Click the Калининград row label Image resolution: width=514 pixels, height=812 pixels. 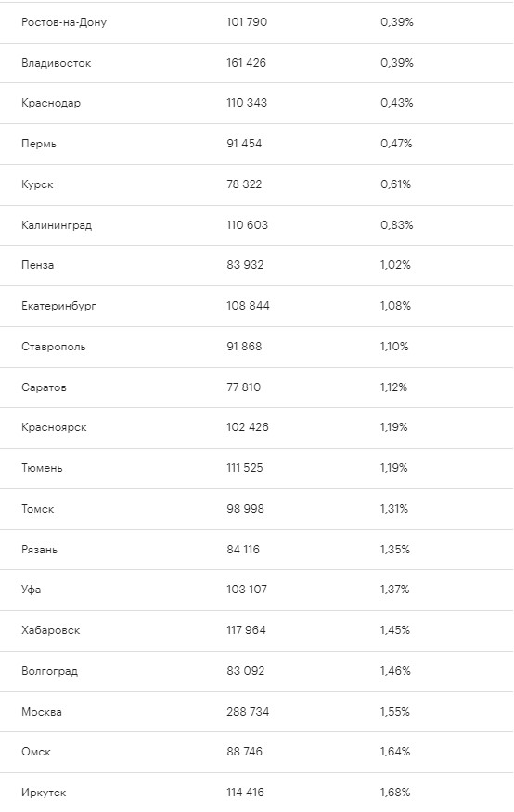pos(57,225)
